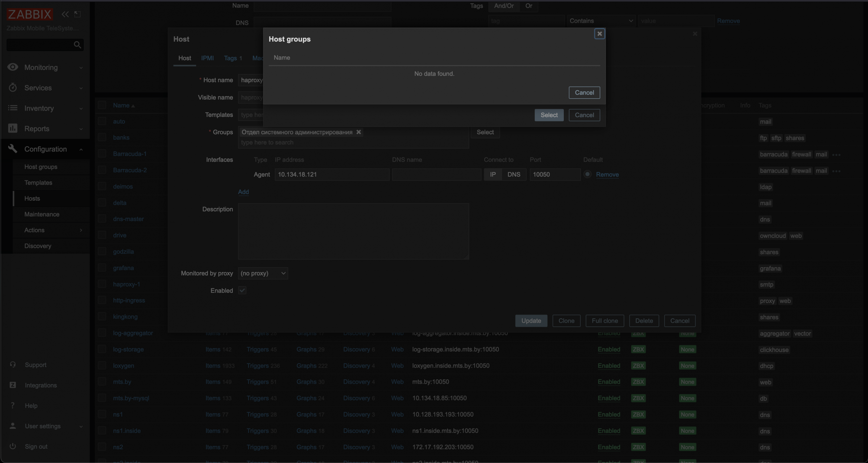Open the Templates submenu item
The image size is (868, 463).
[x=38, y=182]
